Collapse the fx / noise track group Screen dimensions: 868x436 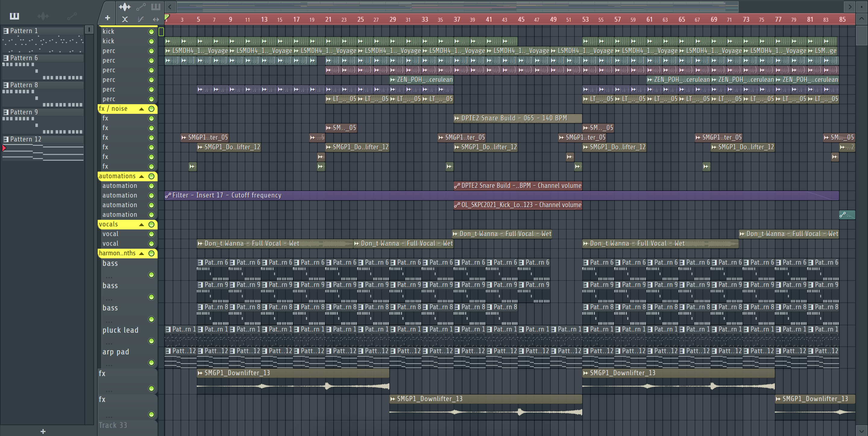pyautogui.click(x=142, y=109)
